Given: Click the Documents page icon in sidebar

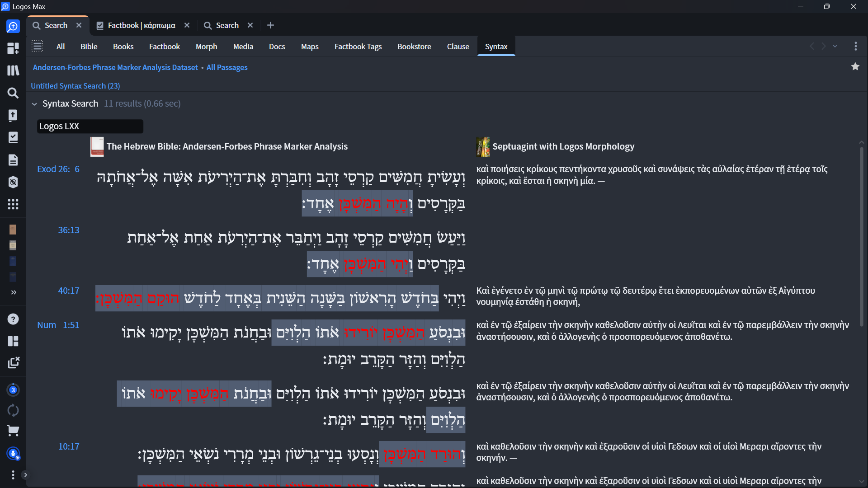Looking at the screenshot, I should tap(13, 160).
